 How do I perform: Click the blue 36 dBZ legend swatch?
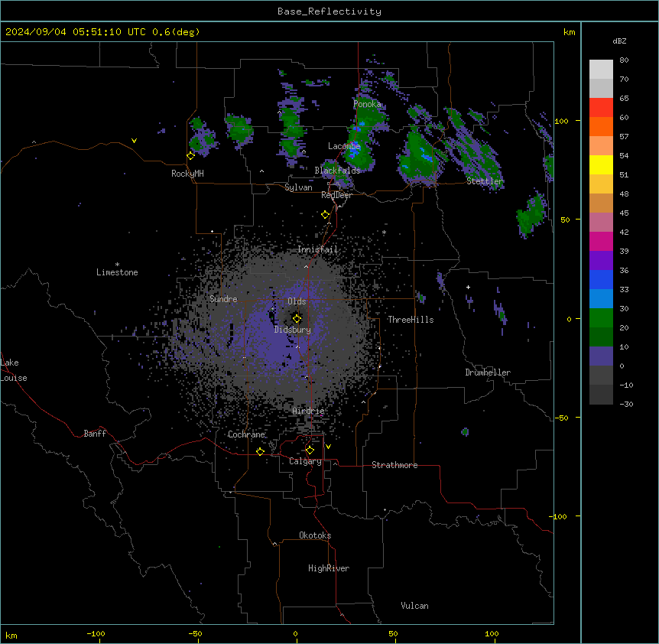point(601,279)
